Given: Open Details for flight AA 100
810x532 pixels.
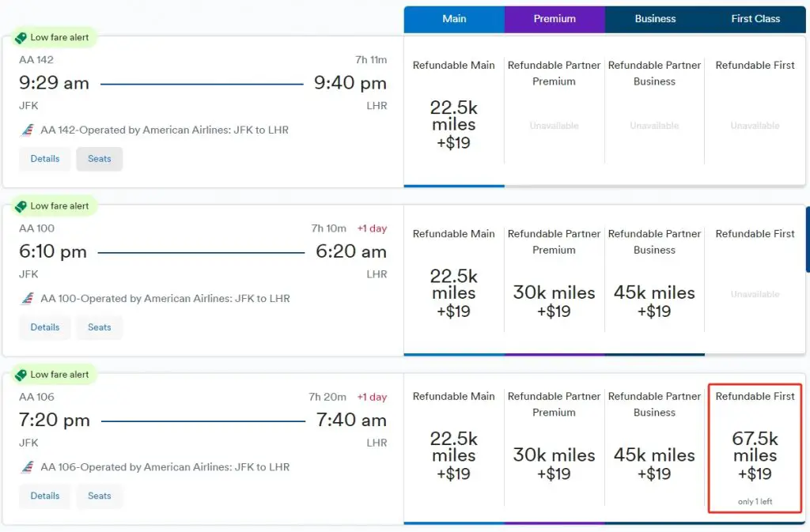Looking at the screenshot, I should tap(44, 327).
